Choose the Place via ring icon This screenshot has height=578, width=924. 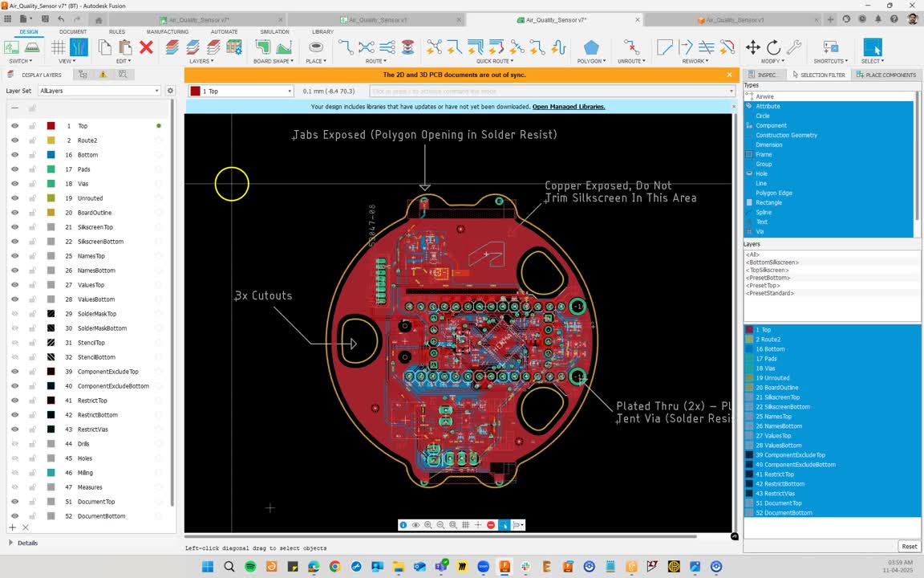(316, 47)
